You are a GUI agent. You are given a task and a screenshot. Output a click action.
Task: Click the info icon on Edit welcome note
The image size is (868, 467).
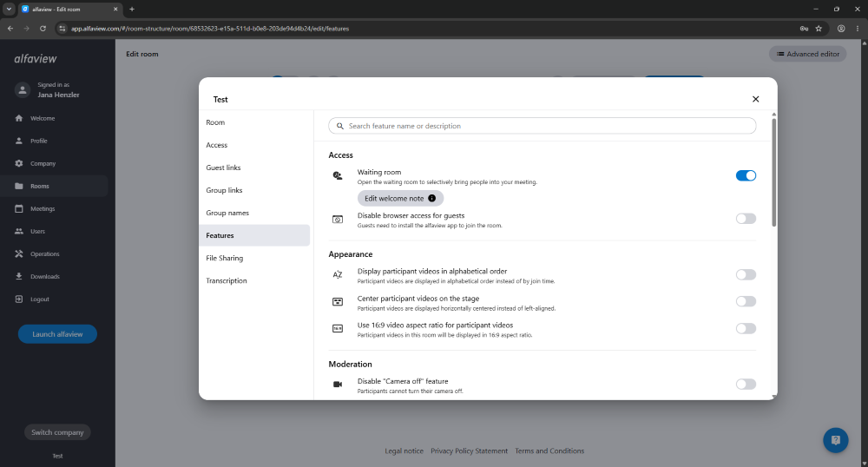click(431, 198)
